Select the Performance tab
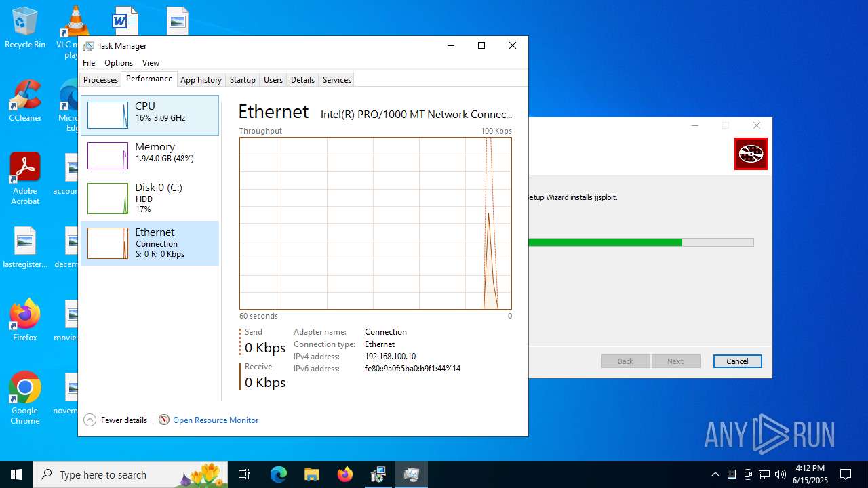868x488 pixels. [149, 79]
